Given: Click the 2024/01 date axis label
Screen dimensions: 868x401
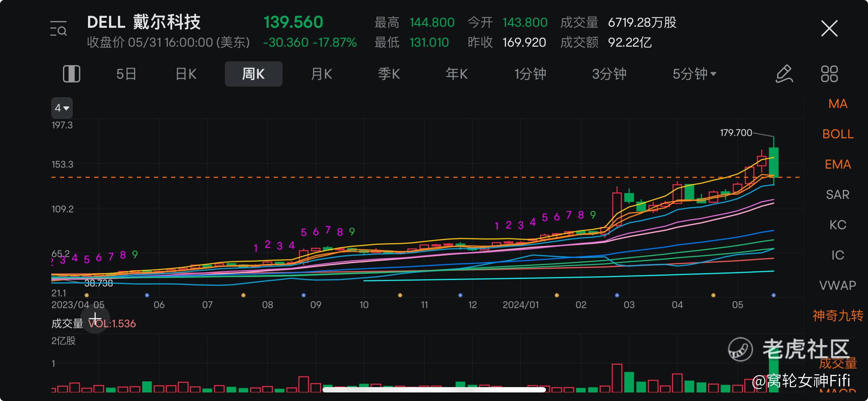Looking at the screenshot, I should pyautogui.click(x=521, y=305).
